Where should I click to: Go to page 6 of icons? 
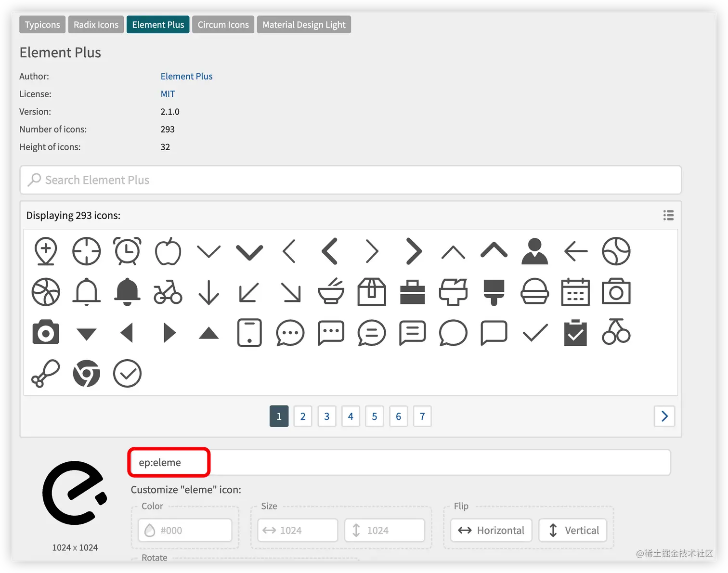click(399, 417)
